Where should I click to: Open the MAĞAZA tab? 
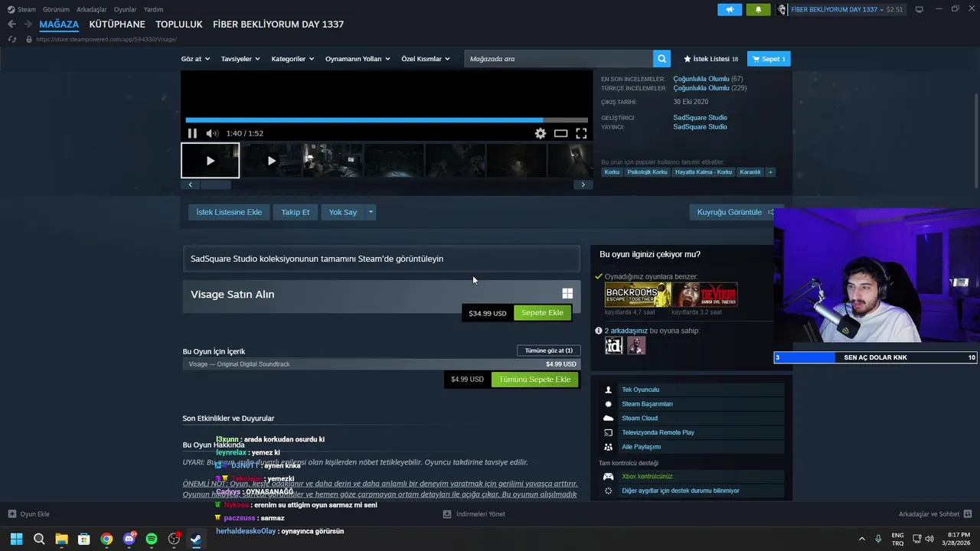click(59, 24)
